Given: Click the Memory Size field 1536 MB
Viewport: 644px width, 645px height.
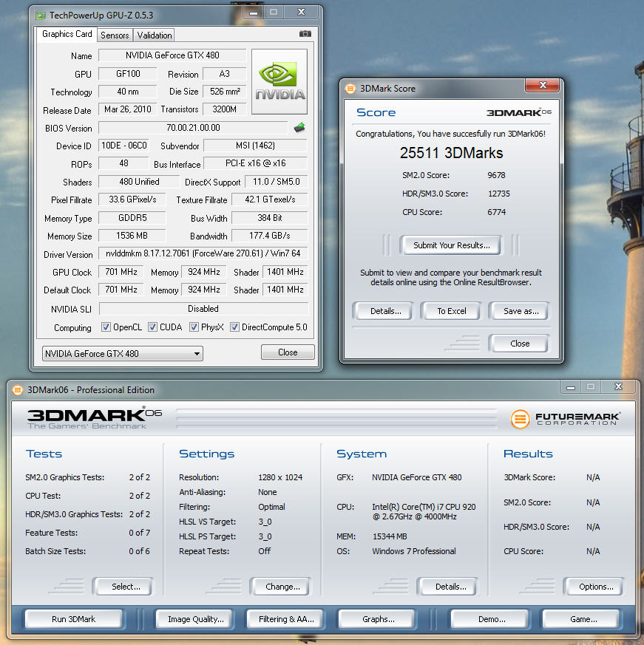Looking at the screenshot, I should [132, 235].
